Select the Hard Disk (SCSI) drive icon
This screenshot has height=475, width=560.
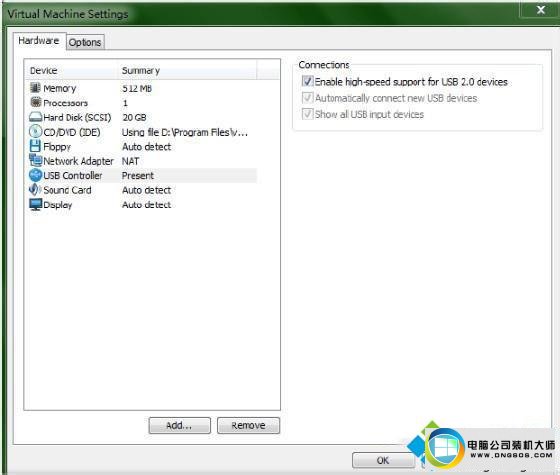click(x=35, y=117)
